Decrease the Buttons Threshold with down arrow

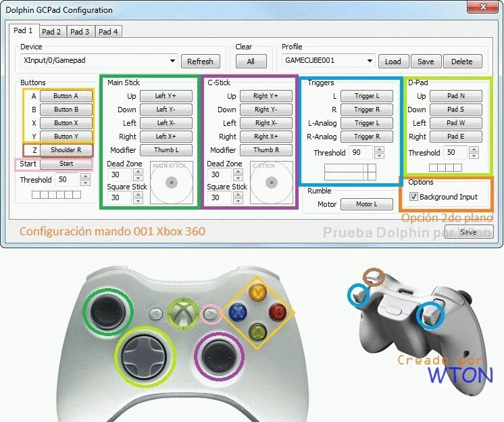[85, 183]
